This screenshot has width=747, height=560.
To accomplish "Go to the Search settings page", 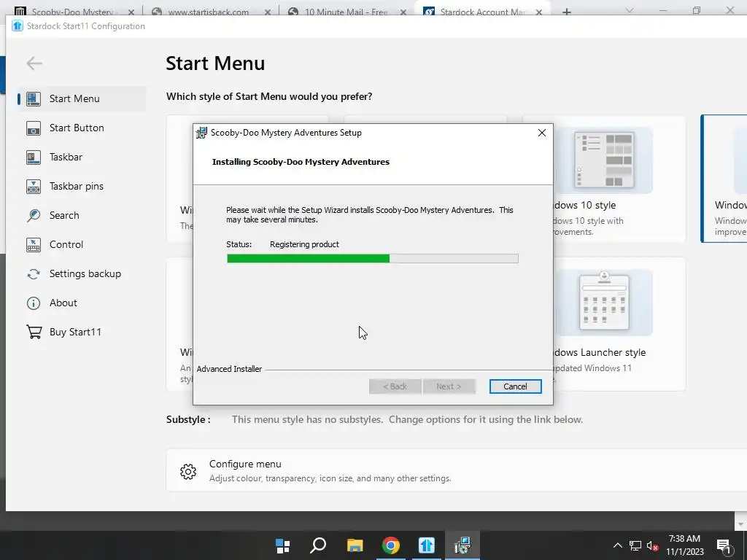I will click(x=64, y=215).
